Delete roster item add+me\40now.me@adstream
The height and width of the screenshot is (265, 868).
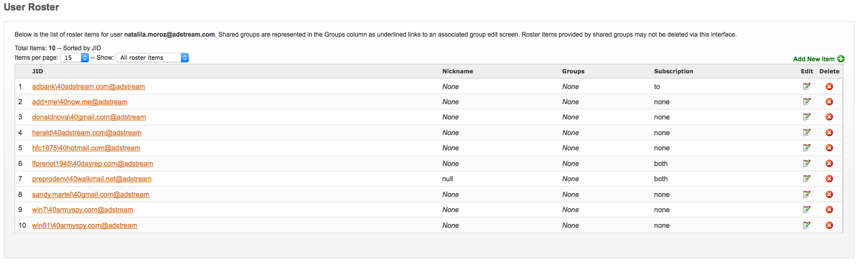click(x=829, y=102)
